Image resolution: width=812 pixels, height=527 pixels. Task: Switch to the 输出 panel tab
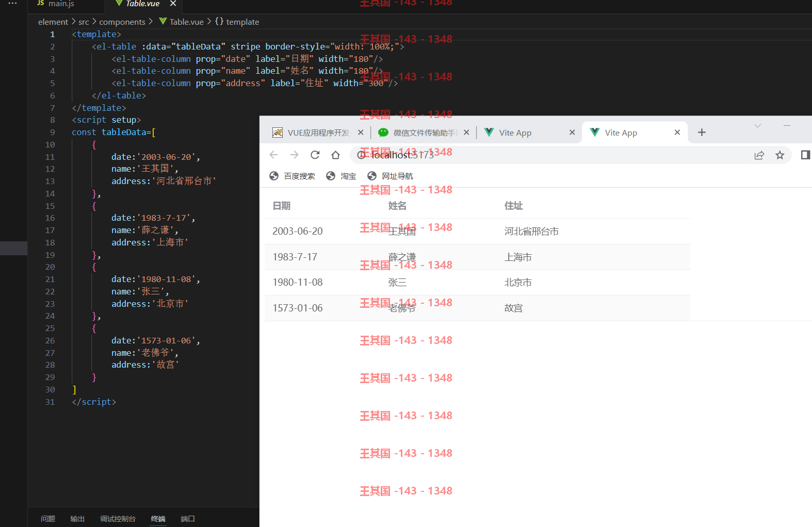coord(77,519)
